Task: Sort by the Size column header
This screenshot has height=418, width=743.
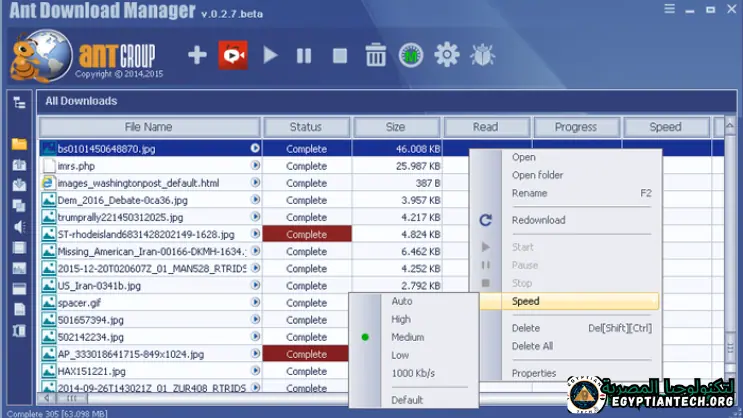Action: point(396,127)
